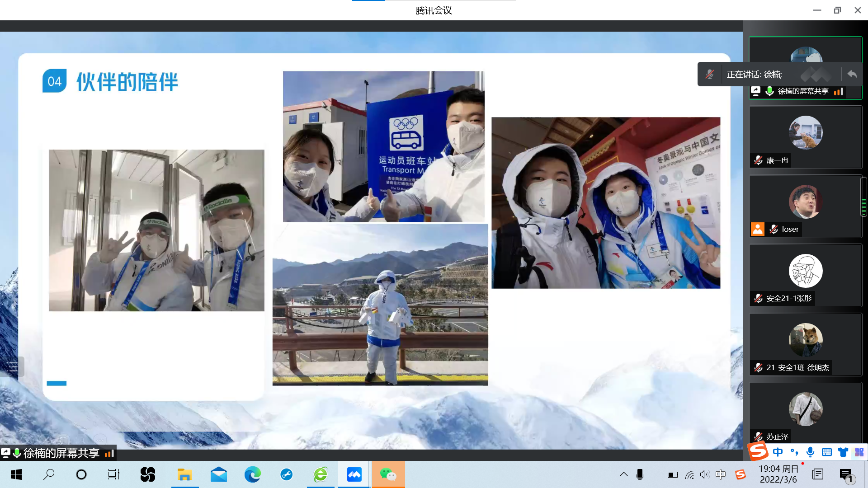Open Windows notification center
Viewport: 868px width, 488px height.
(845, 474)
